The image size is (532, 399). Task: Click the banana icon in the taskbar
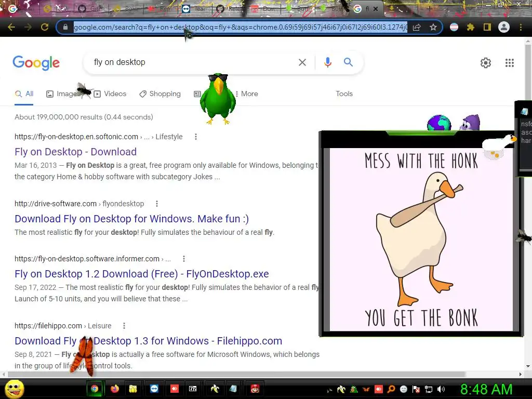click(215, 389)
